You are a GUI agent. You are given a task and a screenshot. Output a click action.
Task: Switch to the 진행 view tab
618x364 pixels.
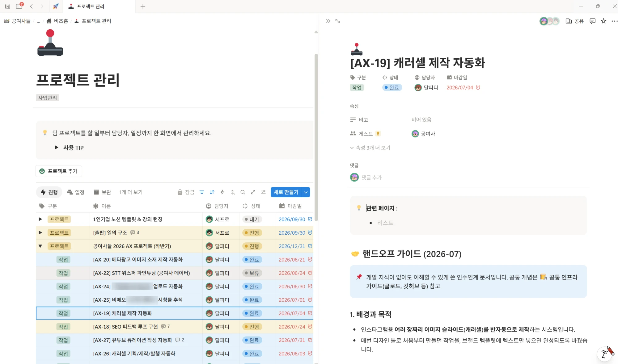tap(49, 192)
